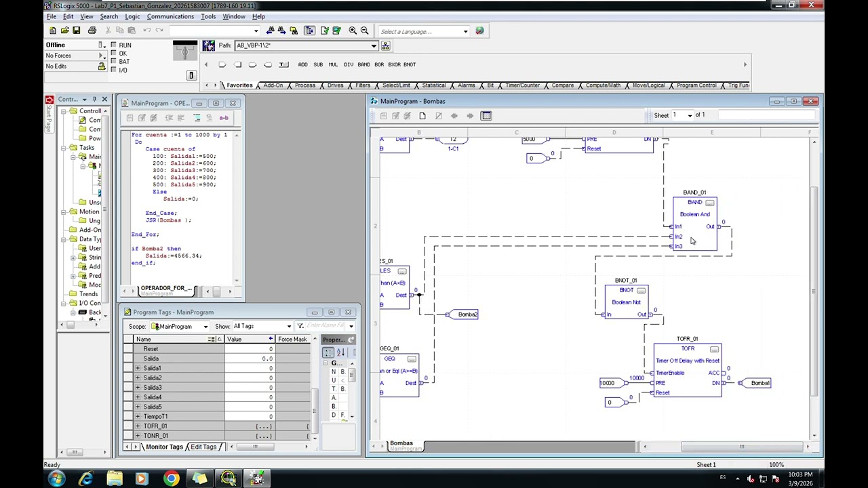The width and height of the screenshot is (868, 488).
Task: Click the new sheet icon in Bombas toolbar
Action: click(x=422, y=116)
